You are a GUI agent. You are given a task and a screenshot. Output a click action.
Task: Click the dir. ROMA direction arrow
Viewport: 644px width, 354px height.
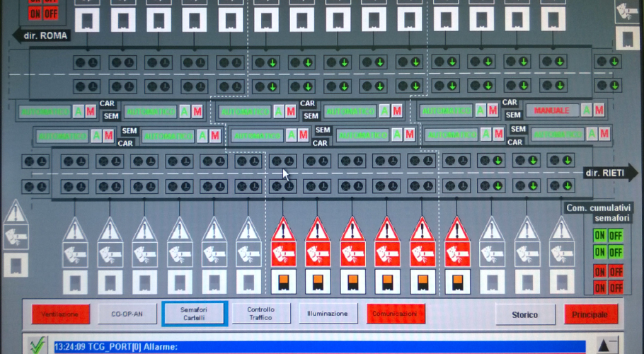pyautogui.click(x=44, y=35)
